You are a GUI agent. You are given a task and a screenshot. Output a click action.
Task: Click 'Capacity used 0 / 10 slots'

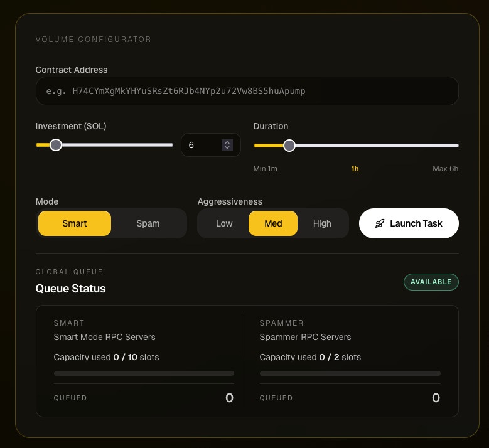[x=106, y=357]
